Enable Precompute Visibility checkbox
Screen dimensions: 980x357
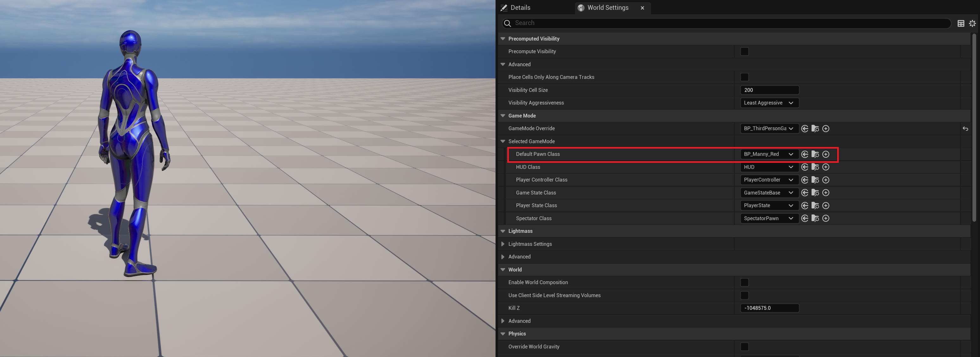pyautogui.click(x=744, y=51)
